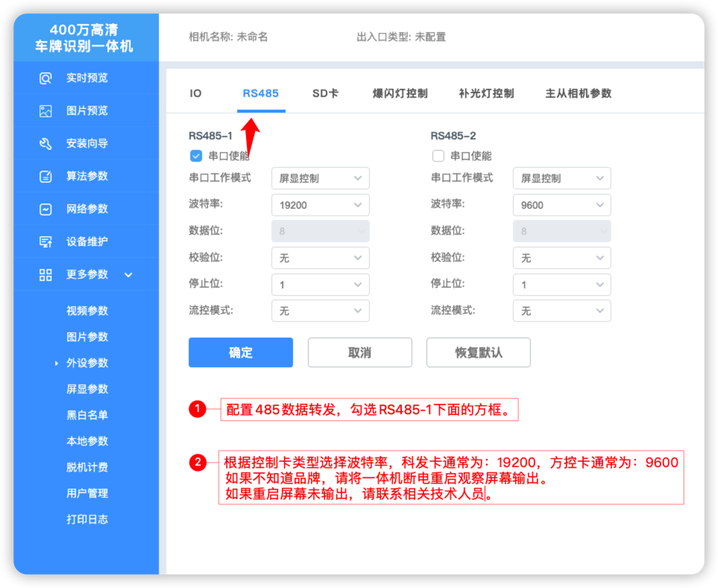This screenshot has width=718, height=588.
Task: Select the 算法参数 sidebar icon
Action: [x=45, y=177]
